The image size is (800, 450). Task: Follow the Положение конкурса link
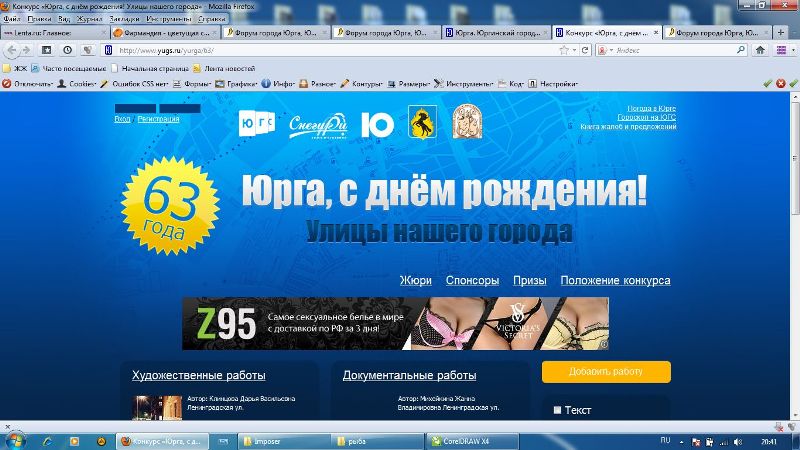pyautogui.click(x=615, y=281)
